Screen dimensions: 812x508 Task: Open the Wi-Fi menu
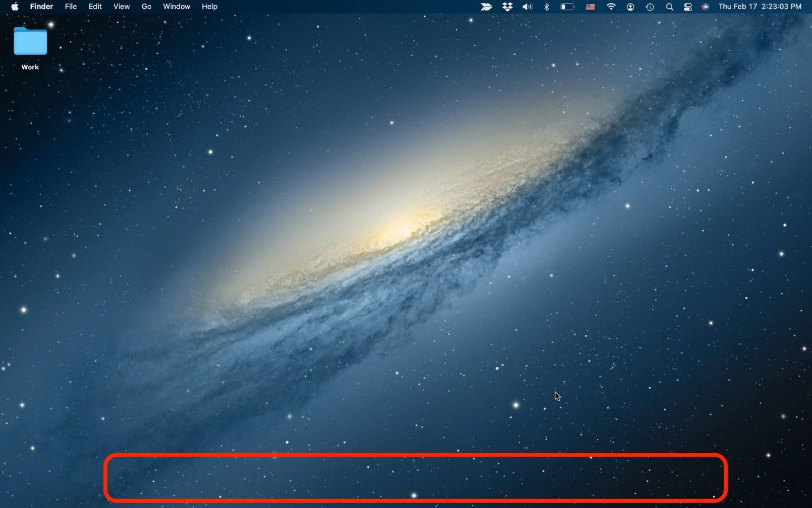tap(611, 7)
